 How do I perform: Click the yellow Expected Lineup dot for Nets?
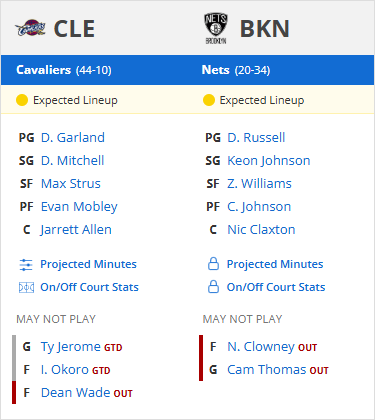click(x=209, y=100)
